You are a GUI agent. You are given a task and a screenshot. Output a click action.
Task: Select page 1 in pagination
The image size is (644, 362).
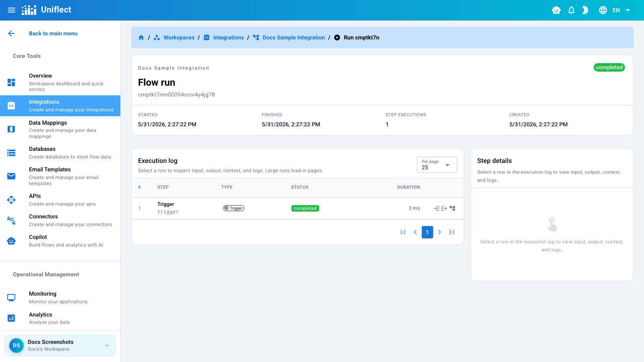(x=427, y=232)
